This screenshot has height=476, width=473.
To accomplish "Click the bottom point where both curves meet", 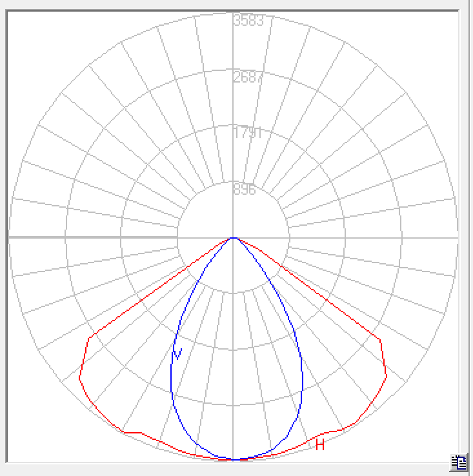I will tap(234, 459).
